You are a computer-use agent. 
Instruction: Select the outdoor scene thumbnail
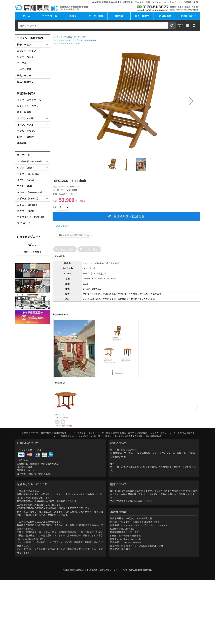[141, 165]
